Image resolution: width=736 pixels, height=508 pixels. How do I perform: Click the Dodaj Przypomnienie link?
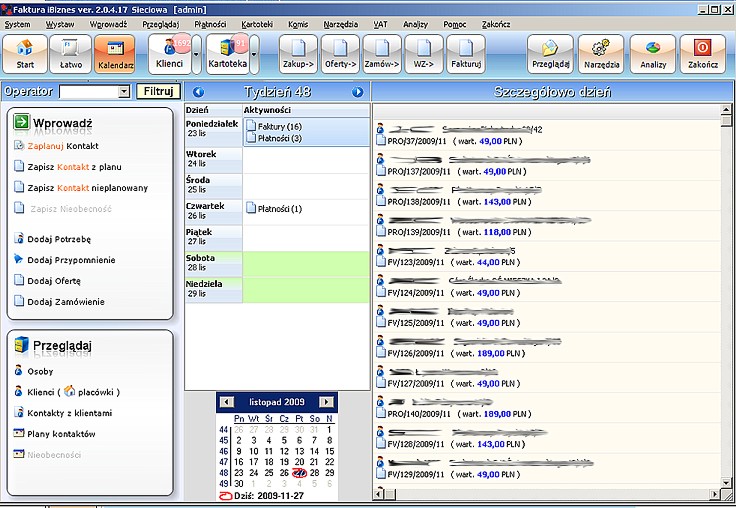71,260
